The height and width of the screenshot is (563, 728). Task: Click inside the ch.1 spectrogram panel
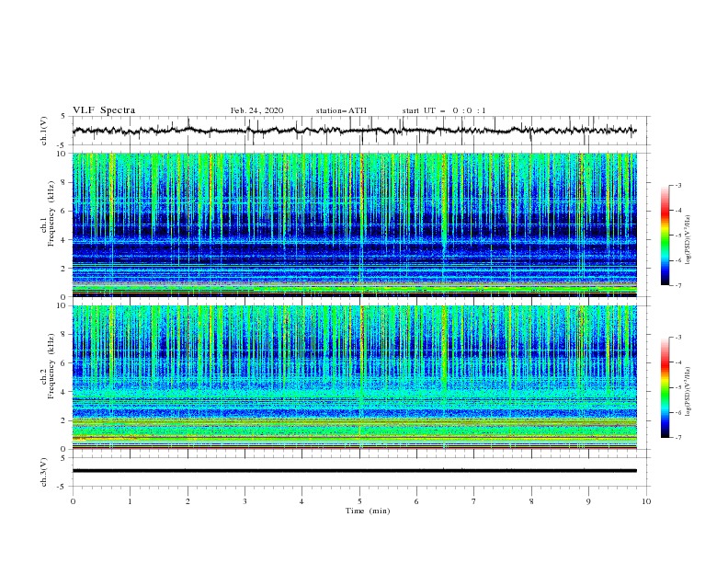click(355, 224)
